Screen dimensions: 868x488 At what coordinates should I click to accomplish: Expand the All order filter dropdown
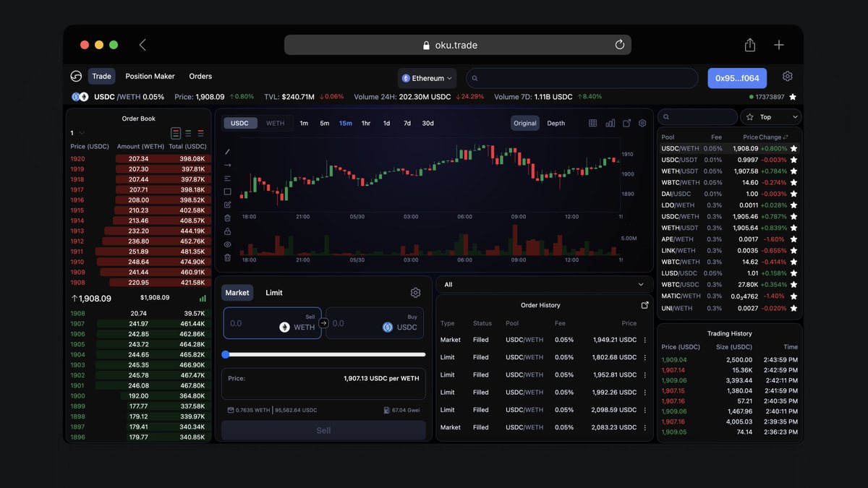point(545,285)
